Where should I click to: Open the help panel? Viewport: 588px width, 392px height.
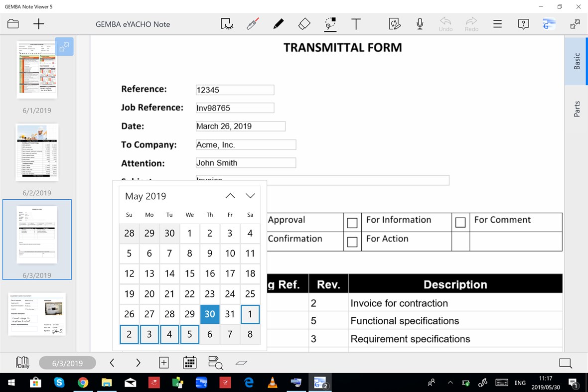click(x=523, y=24)
